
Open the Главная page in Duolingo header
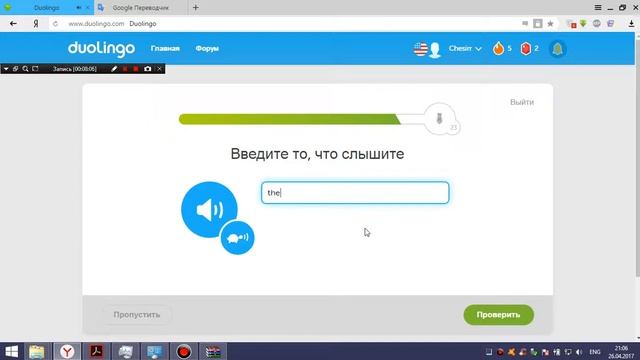tap(165, 48)
